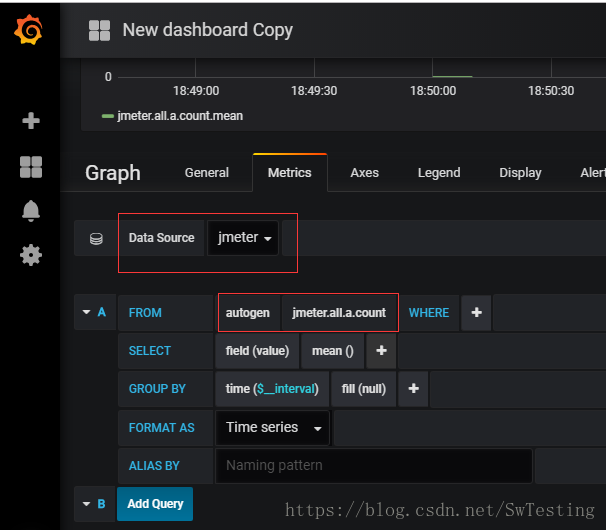Click the Add Query button
606x530 pixels.
pos(155,504)
